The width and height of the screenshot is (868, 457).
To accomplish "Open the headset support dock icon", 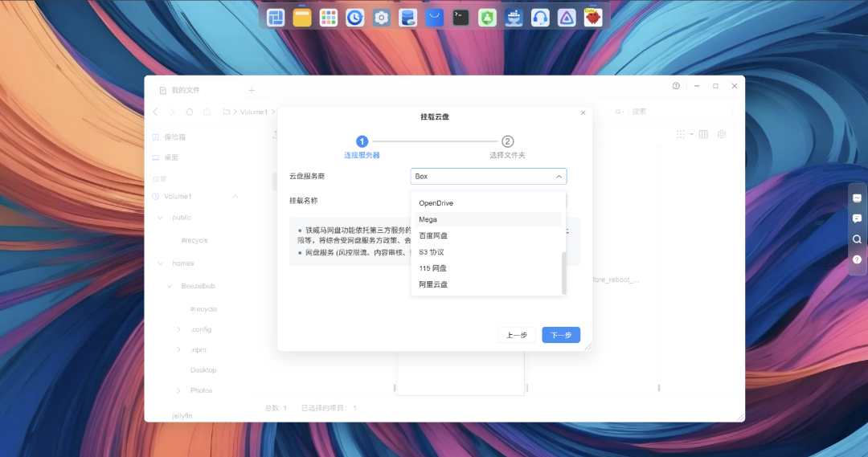I will 540,18.
